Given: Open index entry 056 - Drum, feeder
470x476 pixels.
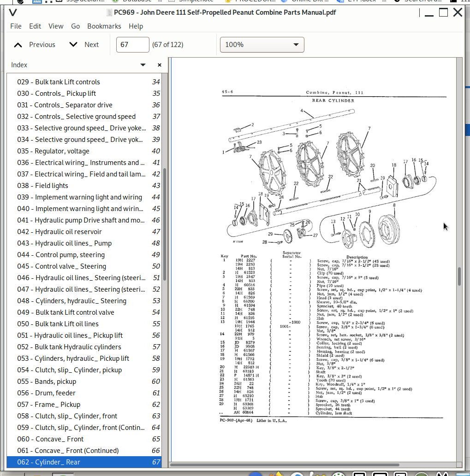Looking at the screenshot, I should pyautogui.click(x=55, y=393).
